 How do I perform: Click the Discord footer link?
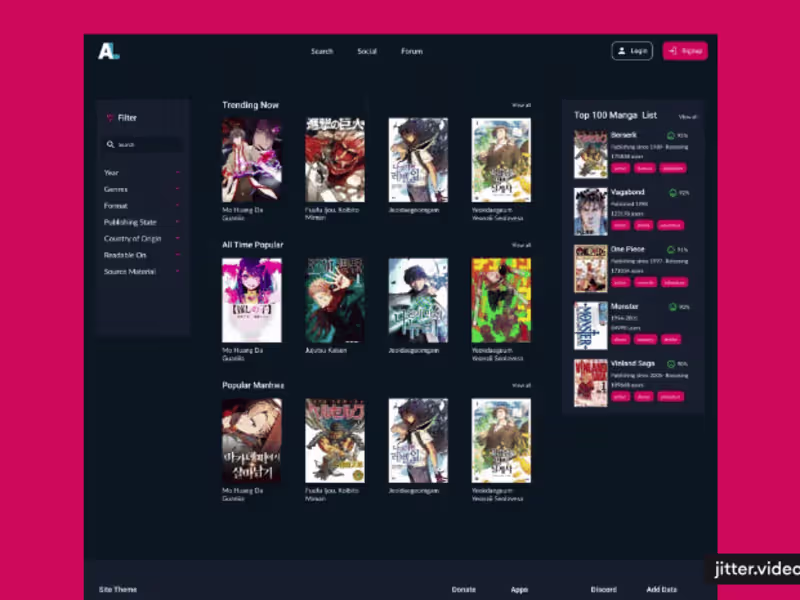(604, 589)
